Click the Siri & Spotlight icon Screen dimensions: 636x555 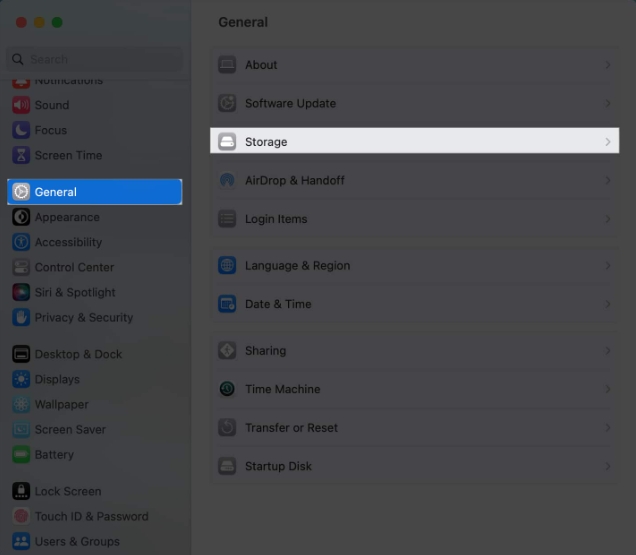(21, 293)
